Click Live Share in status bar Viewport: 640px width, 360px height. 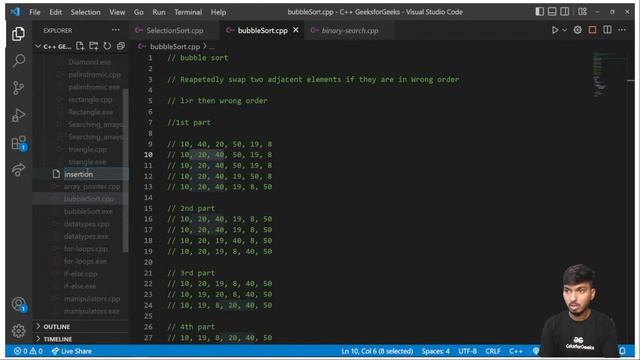point(71,351)
